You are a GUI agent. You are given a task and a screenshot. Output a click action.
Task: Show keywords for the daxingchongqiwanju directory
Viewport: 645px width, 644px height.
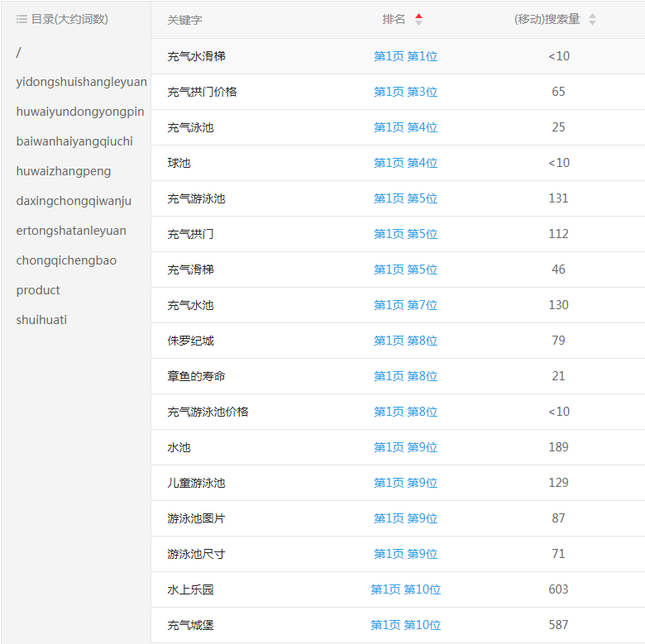tap(74, 201)
